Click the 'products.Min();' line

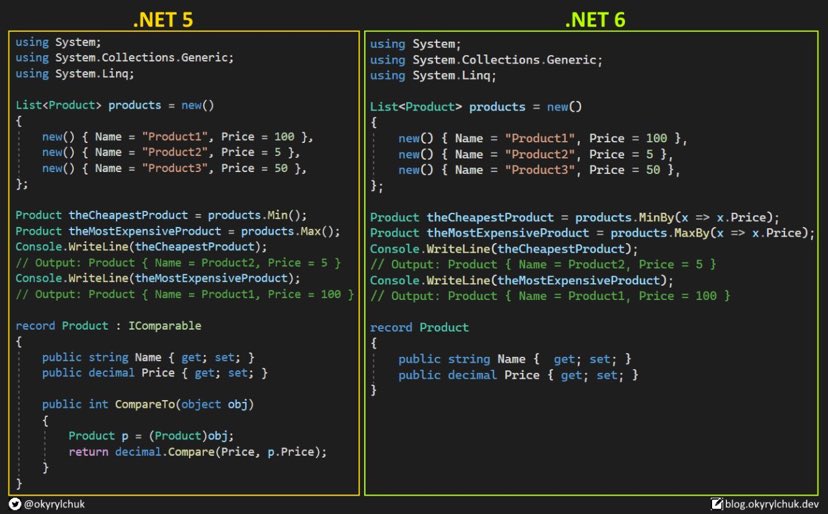(x=161, y=216)
